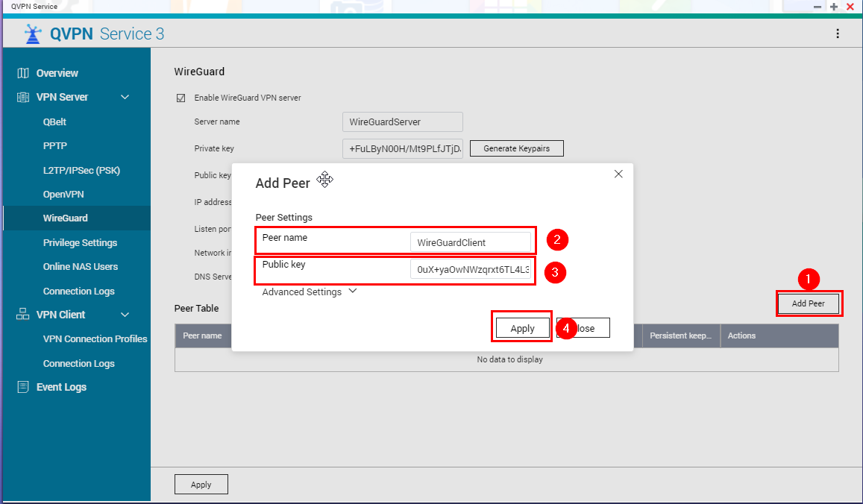863x504 pixels.
Task: Click the Peer name column header
Action: click(203, 336)
